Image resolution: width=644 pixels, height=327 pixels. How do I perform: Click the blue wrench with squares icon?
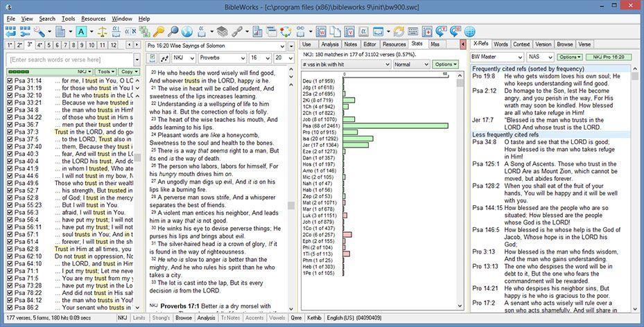pyautogui.click(x=25, y=31)
